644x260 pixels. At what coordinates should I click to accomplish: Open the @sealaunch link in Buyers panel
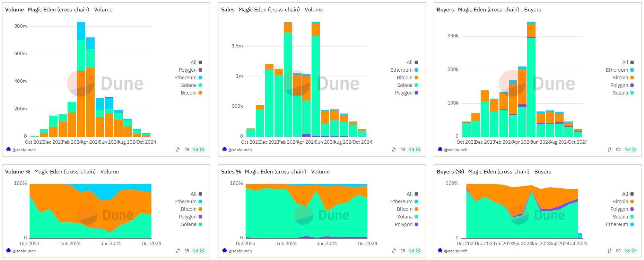455,150
